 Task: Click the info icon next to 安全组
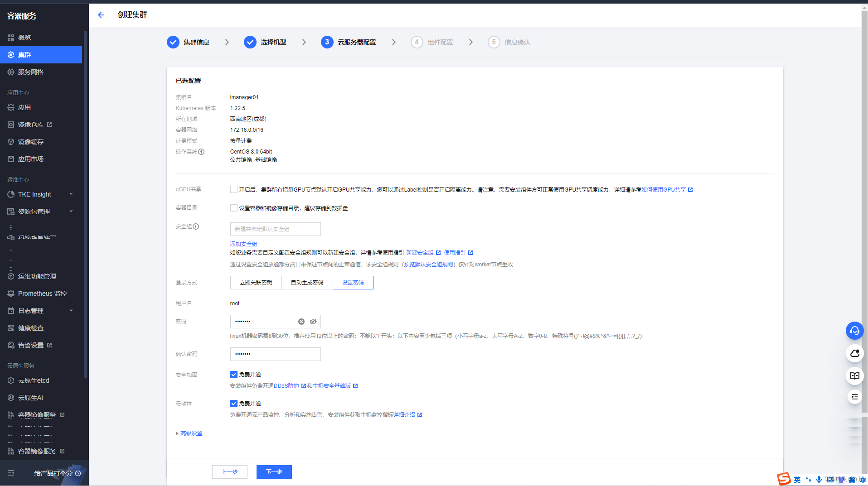tap(196, 226)
